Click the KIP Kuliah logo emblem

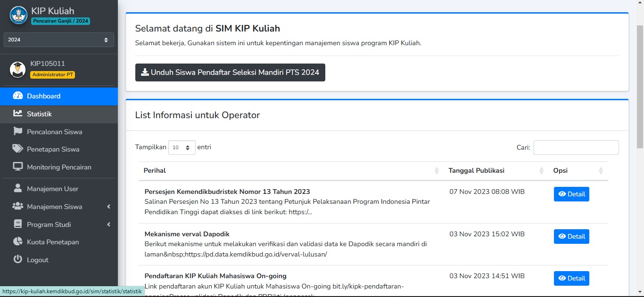pyautogui.click(x=19, y=15)
